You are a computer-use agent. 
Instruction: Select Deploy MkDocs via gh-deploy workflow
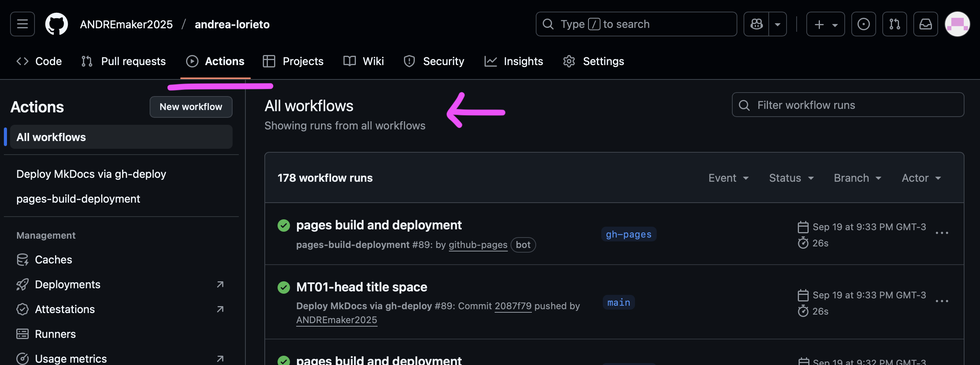point(91,174)
